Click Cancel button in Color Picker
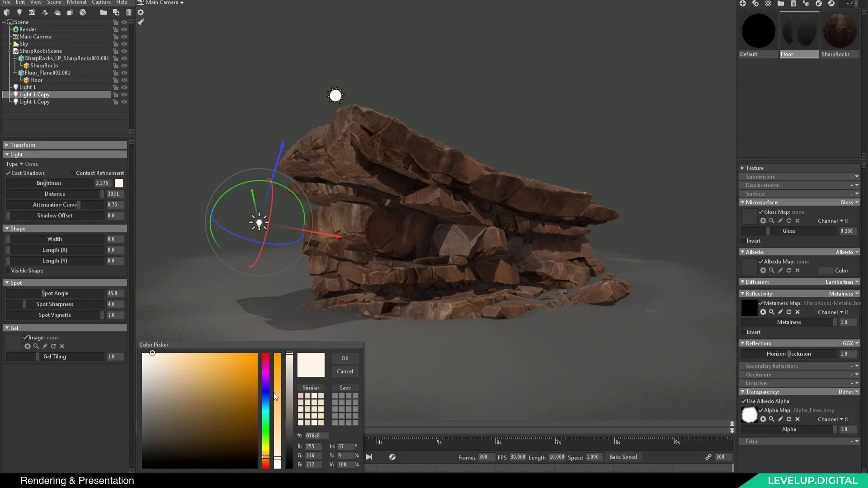 (344, 371)
